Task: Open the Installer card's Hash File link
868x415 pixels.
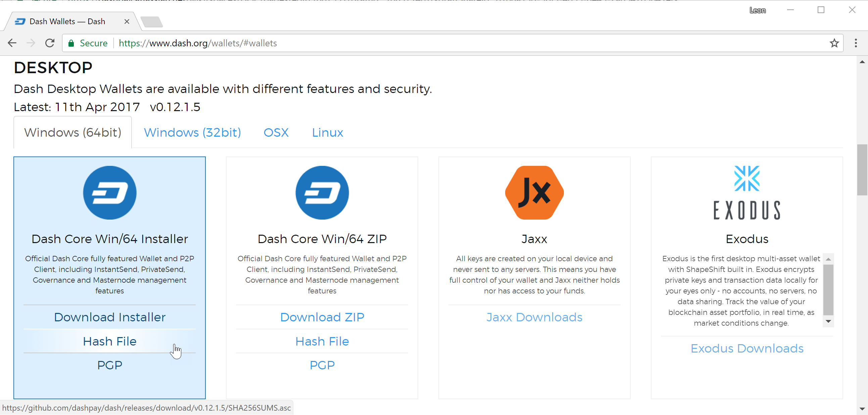Action: [110, 341]
